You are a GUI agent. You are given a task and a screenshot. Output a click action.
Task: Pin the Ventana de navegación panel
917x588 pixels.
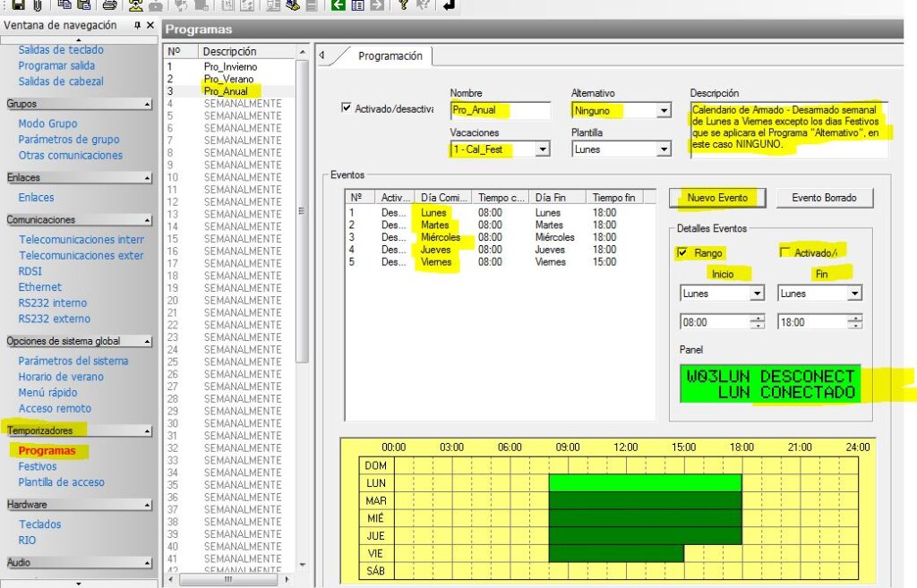click(x=137, y=25)
